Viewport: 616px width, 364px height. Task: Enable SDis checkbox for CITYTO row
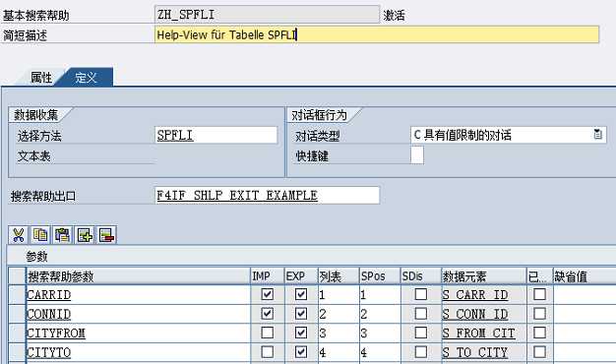(421, 352)
